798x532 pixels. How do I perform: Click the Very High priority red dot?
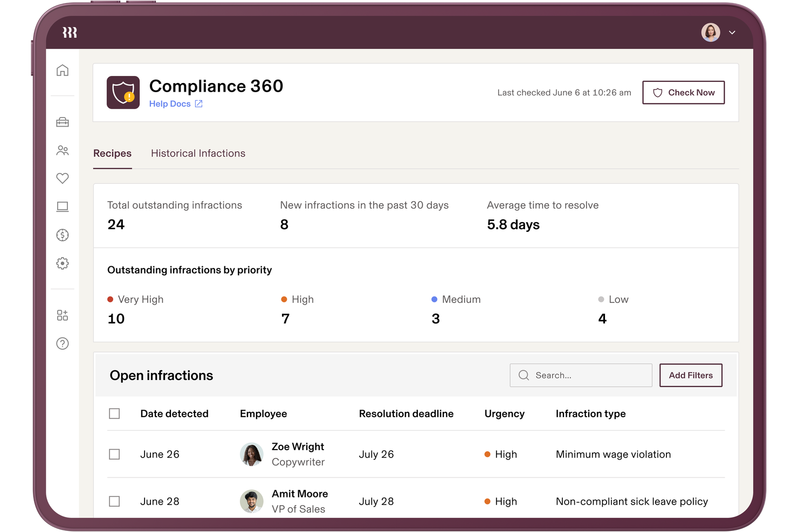(x=110, y=299)
